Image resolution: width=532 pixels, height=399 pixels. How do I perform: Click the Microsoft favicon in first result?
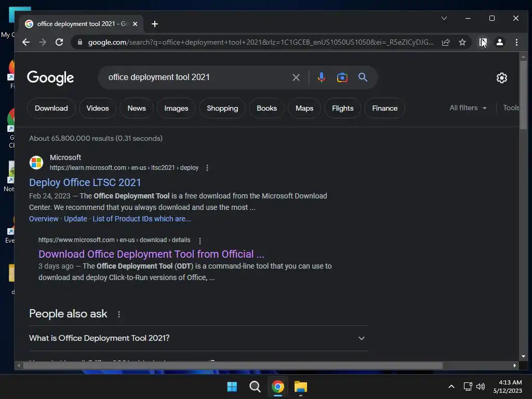pyautogui.click(x=36, y=163)
